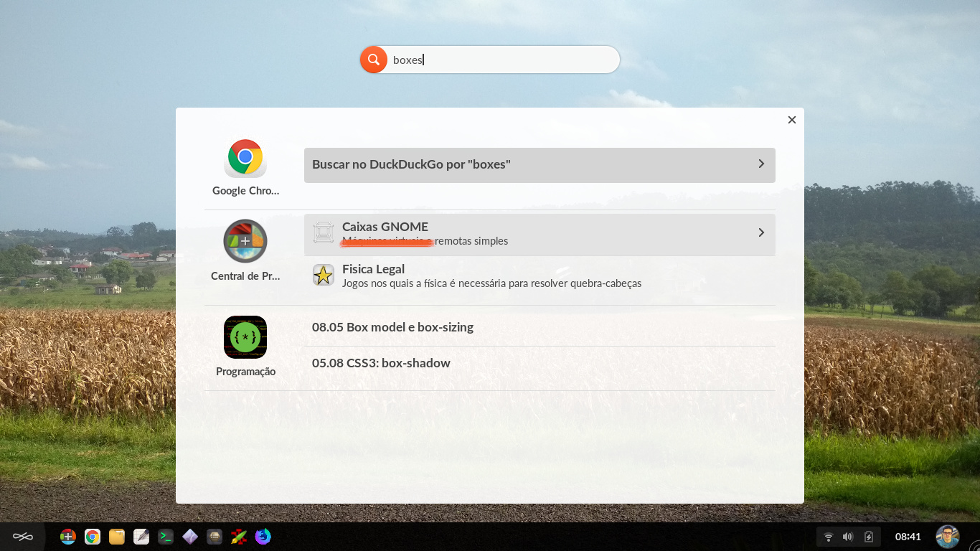Launch Firefox Nightly from taskbar
This screenshot has height=551, width=980.
(x=263, y=537)
